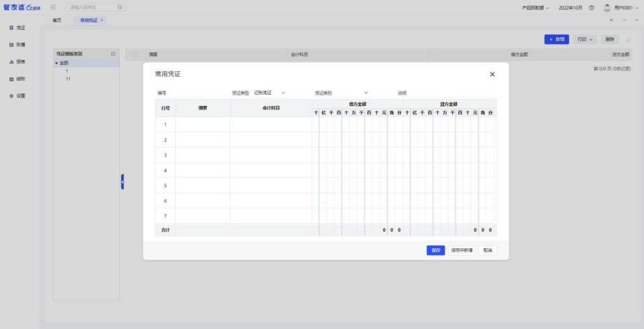Tick the select-all checkbox in table header
The height and width of the screenshot is (329, 644).
pos(135,54)
